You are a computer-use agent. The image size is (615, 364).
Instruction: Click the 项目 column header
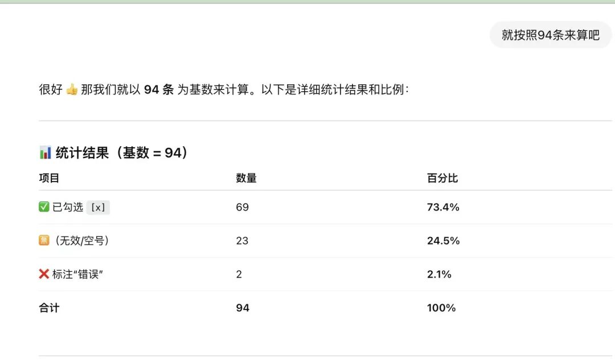click(49, 178)
